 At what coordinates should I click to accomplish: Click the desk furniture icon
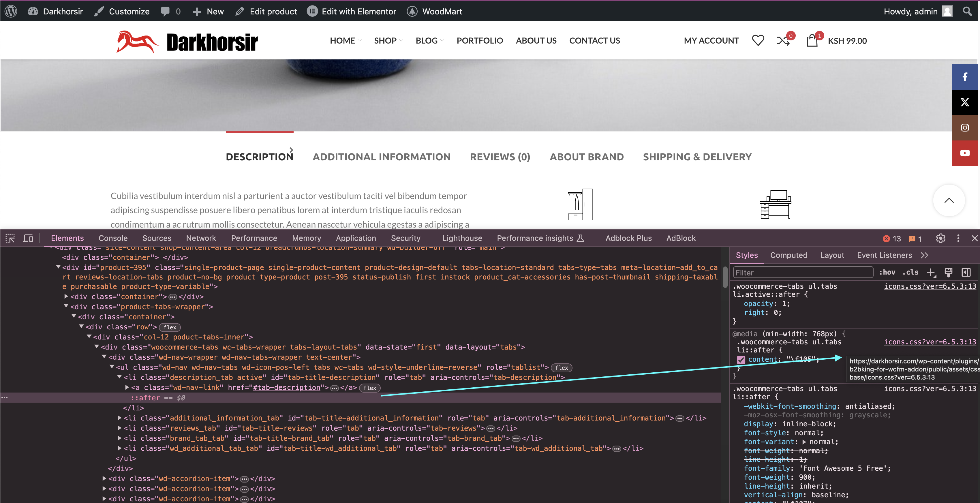(775, 204)
